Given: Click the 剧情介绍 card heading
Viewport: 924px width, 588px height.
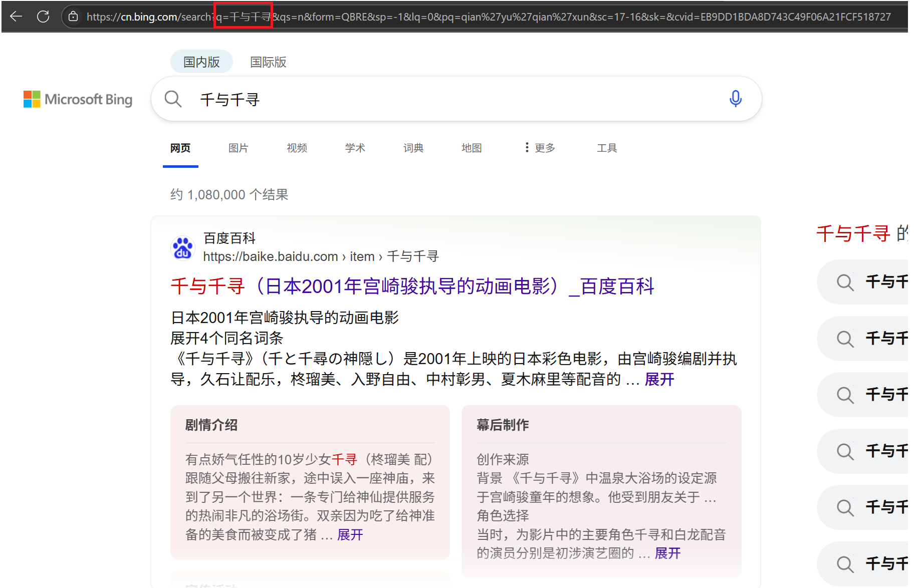Looking at the screenshot, I should [211, 425].
